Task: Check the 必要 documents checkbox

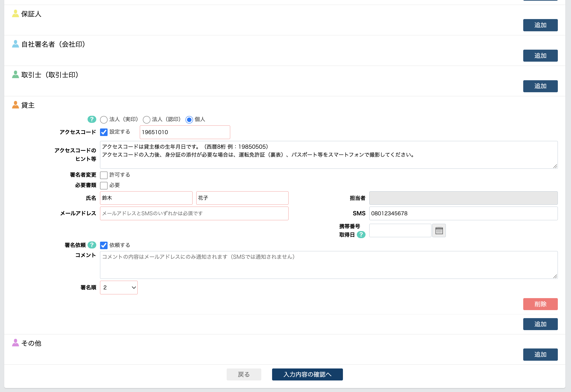Action: click(104, 185)
